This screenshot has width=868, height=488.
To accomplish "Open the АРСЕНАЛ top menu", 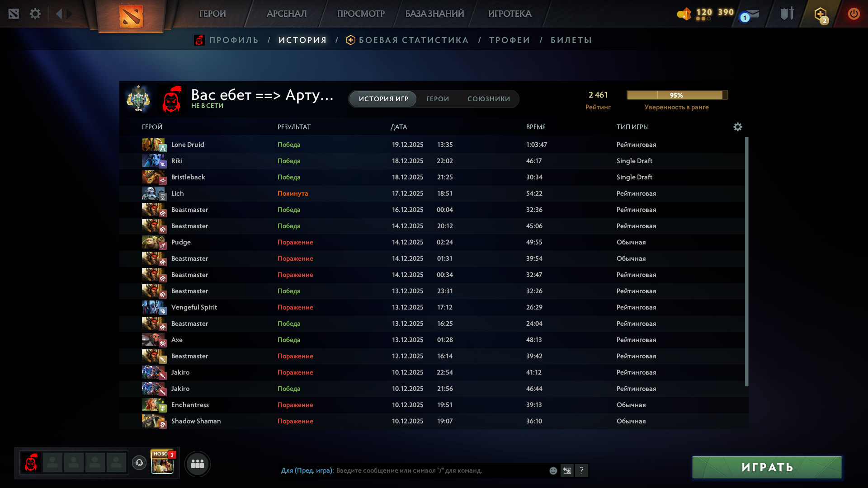I will 287,14.
